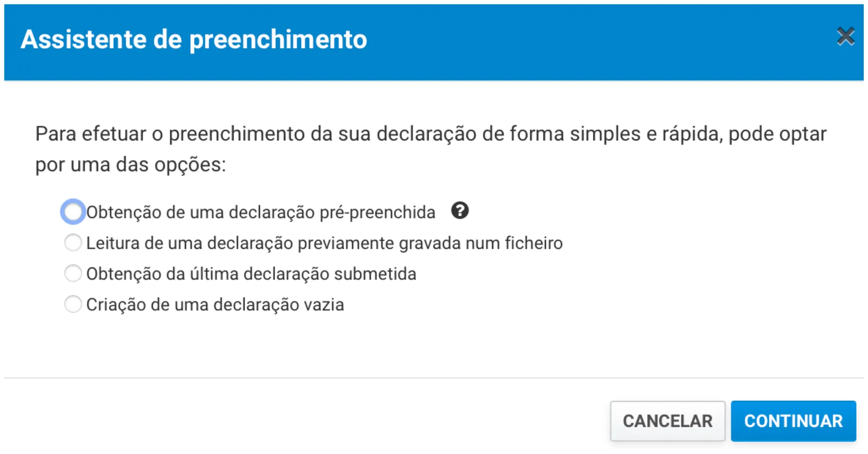Choose the radio button for Leitura de ficheiro
This screenshot has width=868, height=454.
73,243
